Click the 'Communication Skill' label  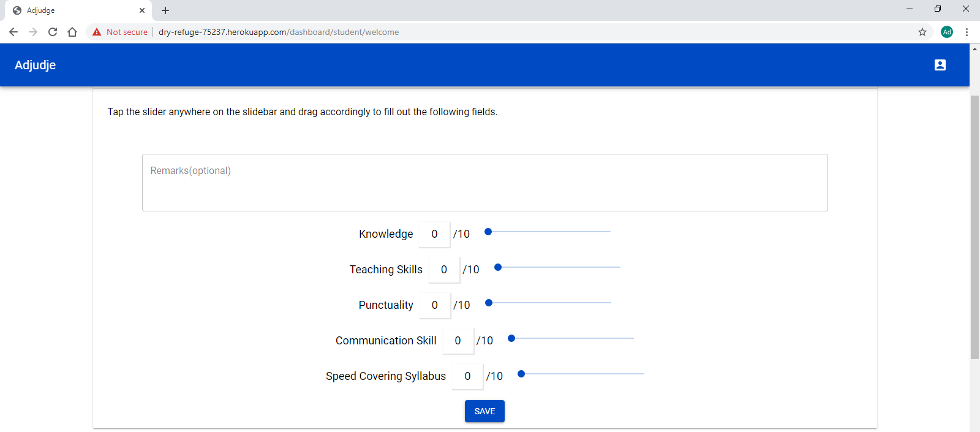tap(386, 341)
